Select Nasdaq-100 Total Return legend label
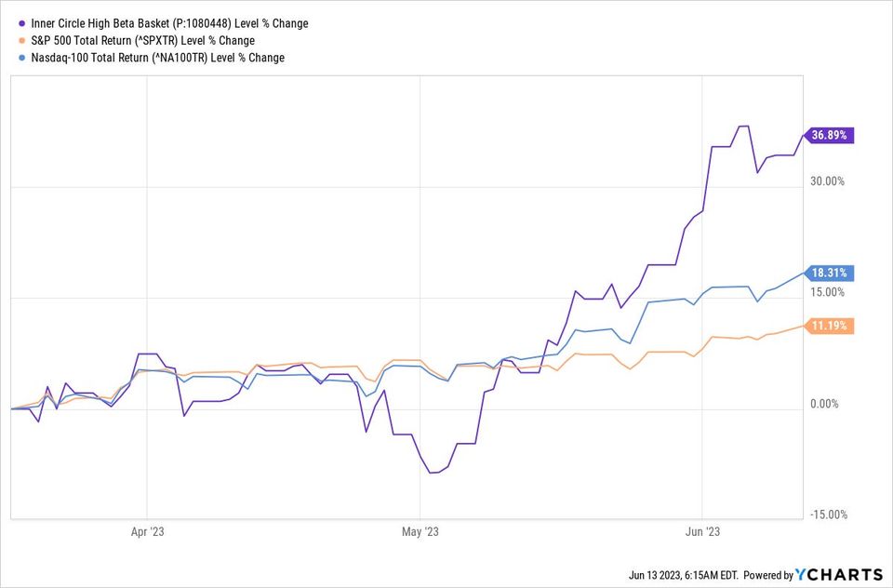The width and height of the screenshot is (893, 588). [x=156, y=58]
